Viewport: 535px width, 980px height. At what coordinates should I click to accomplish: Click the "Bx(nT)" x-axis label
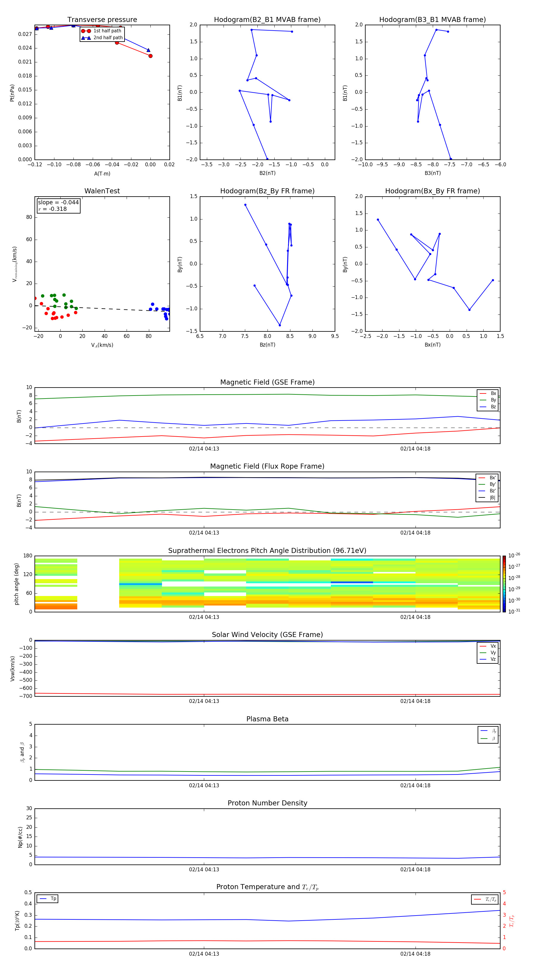[432, 345]
